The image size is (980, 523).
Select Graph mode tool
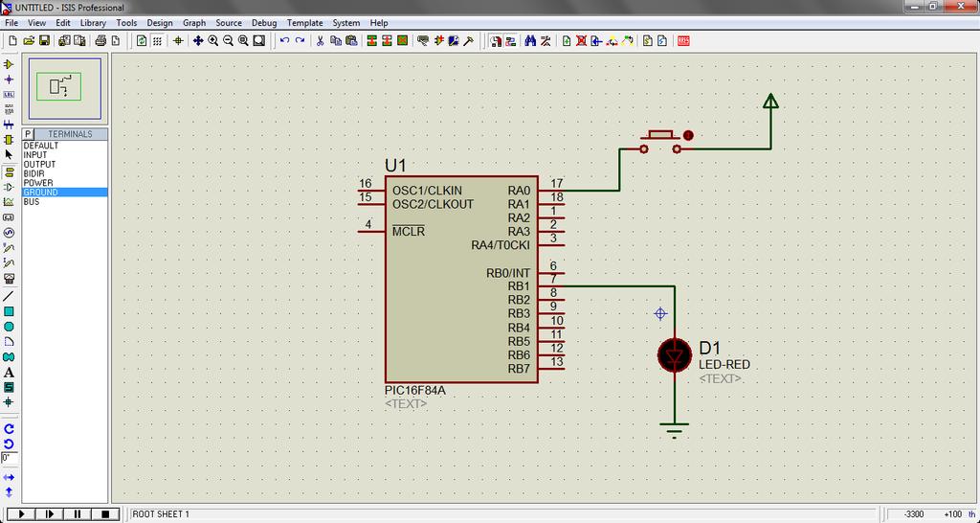(x=9, y=202)
